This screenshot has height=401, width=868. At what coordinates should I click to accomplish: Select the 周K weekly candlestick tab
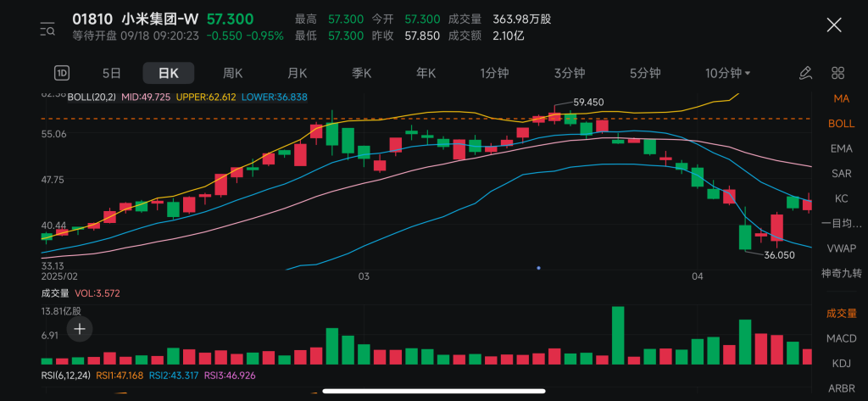pos(232,73)
